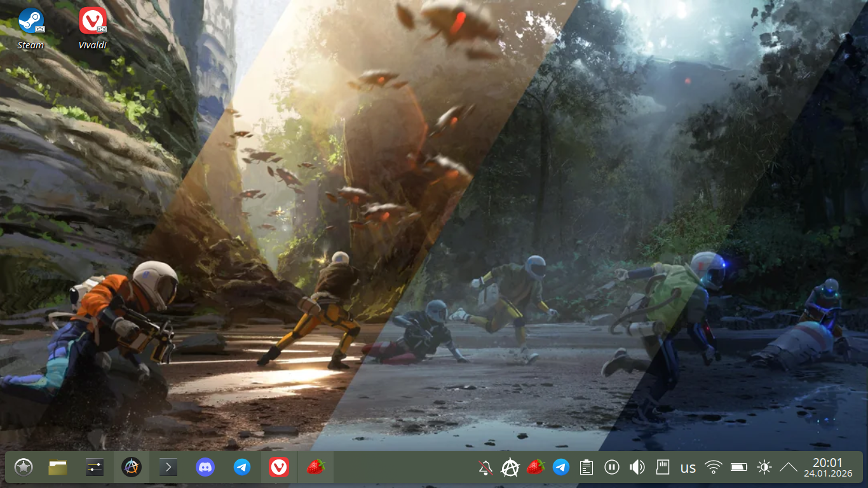This screenshot has height=488, width=868.
Task: Open the file manager folder in the taskbar
Action: (x=58, y=468)
